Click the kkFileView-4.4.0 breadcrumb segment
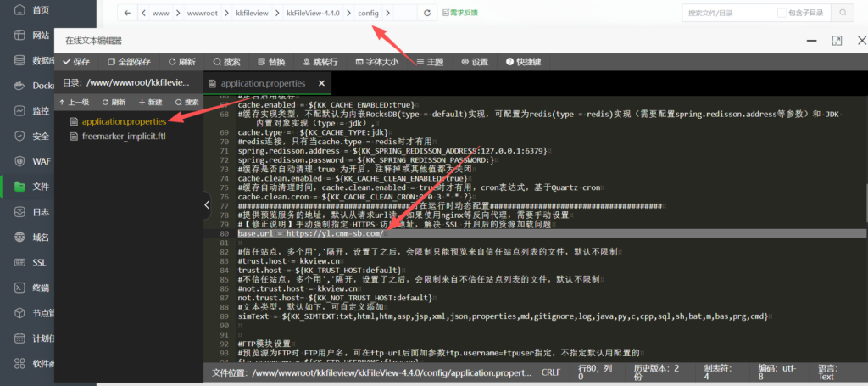Image resolution: width=868 pixels, height=386 pixels. [313, 13]
